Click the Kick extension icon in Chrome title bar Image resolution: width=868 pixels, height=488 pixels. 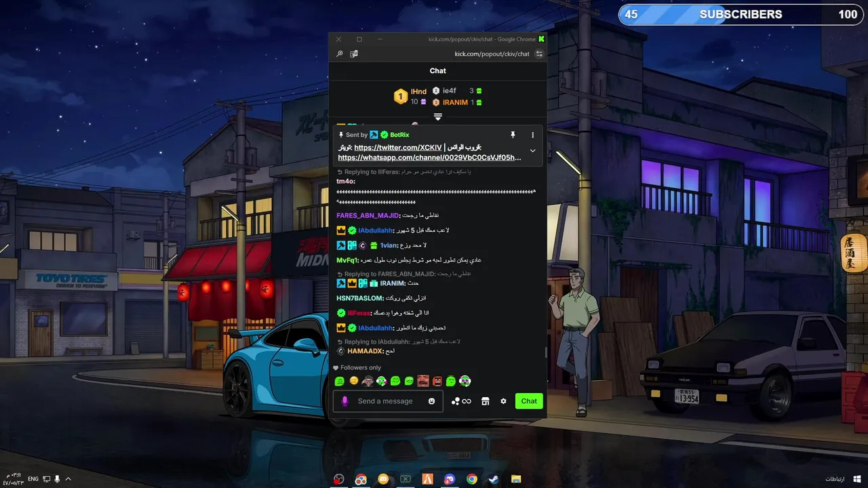coord(541,39)
